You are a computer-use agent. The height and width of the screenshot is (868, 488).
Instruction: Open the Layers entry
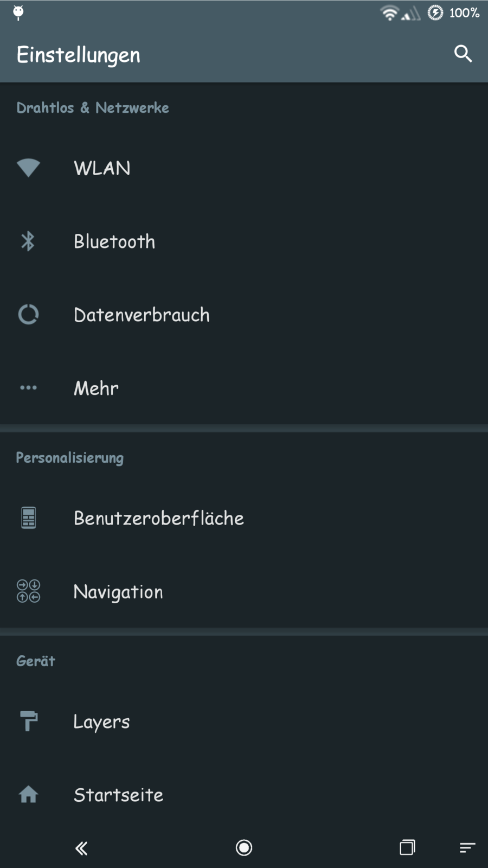[101, 722]
